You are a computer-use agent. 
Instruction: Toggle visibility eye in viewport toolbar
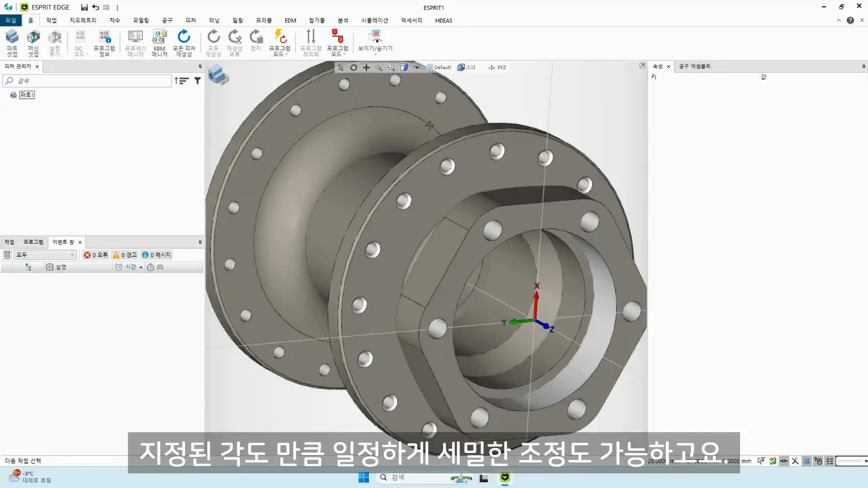point(417,67)
